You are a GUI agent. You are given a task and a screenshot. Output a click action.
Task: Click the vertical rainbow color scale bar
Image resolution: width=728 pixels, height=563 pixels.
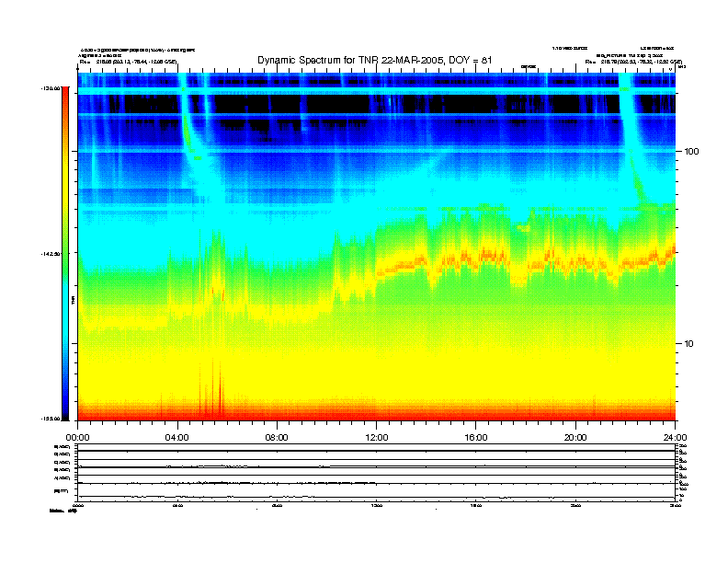[x=65, y=254]
